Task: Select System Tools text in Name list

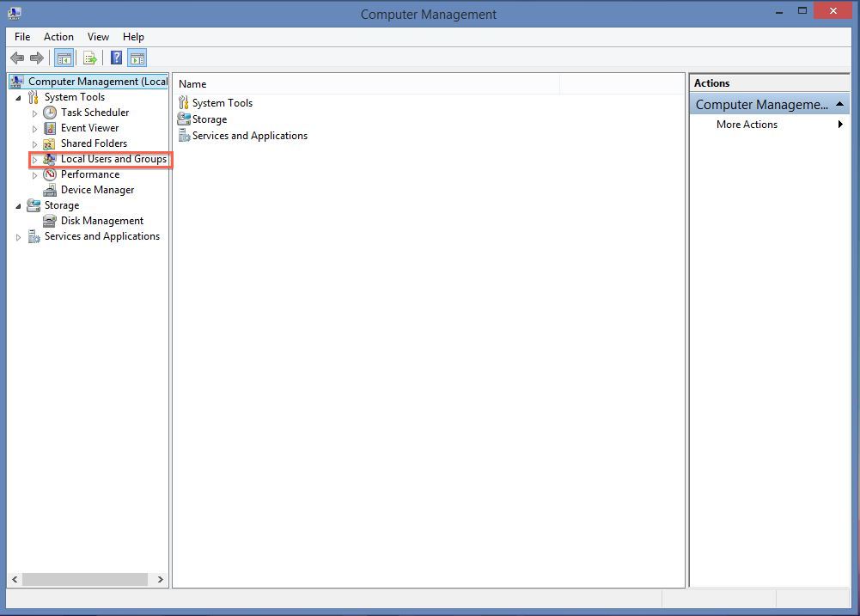Action: click(223, 103)
